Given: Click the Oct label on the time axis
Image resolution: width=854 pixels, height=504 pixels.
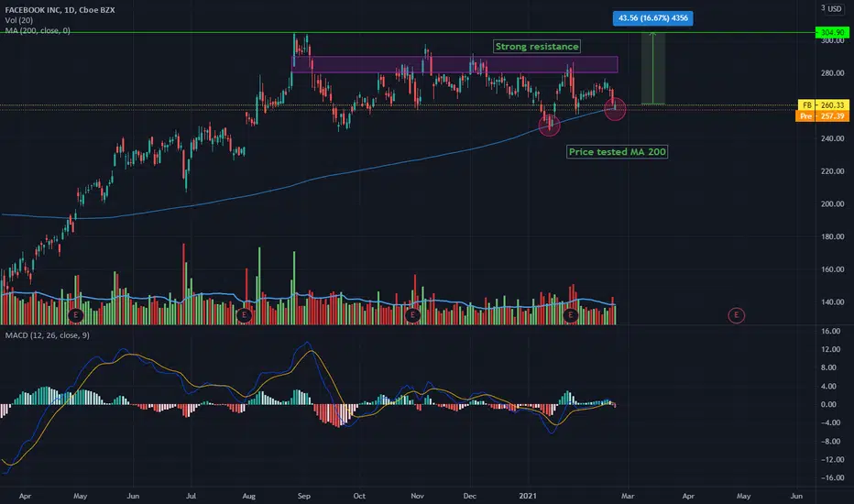Looking at the screenshot, I should point(359,496).
